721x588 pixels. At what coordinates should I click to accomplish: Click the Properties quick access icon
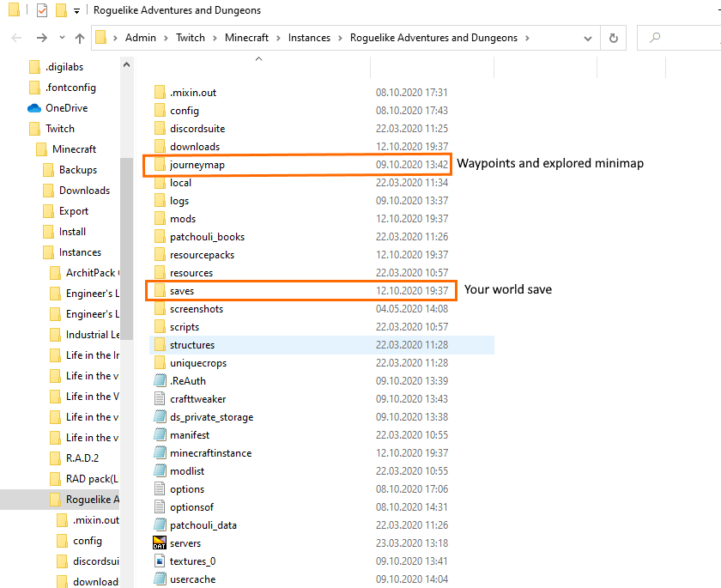(42, 9)
